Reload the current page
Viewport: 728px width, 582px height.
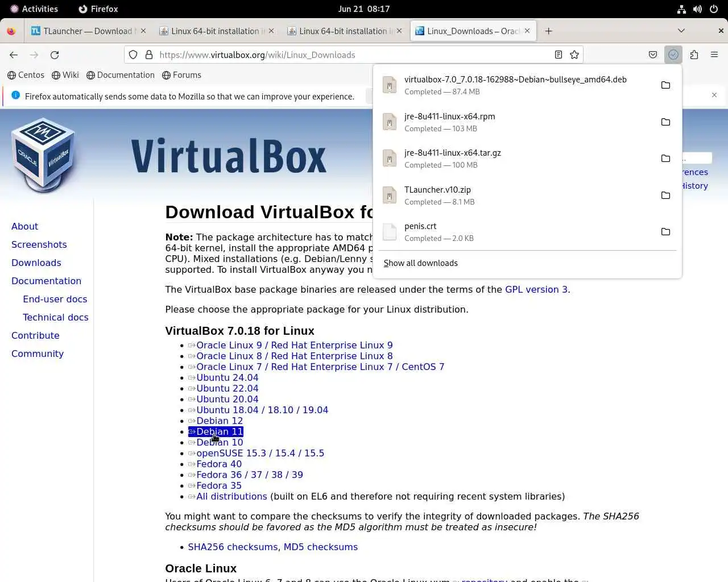[x=55, y=55]
